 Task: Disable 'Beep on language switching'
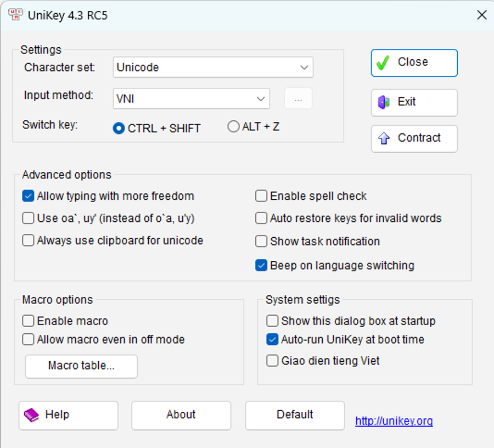[x=261, y=265]
